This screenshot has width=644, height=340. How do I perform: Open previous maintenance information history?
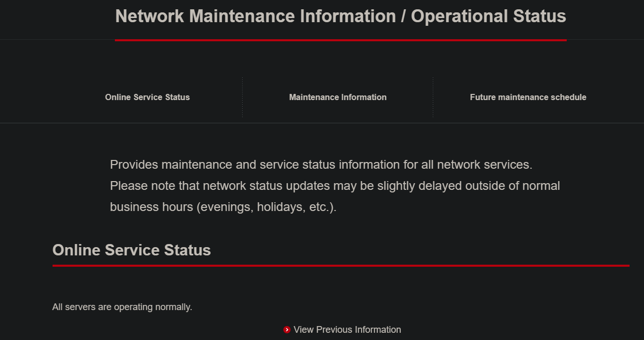click(x=347, y=329)
